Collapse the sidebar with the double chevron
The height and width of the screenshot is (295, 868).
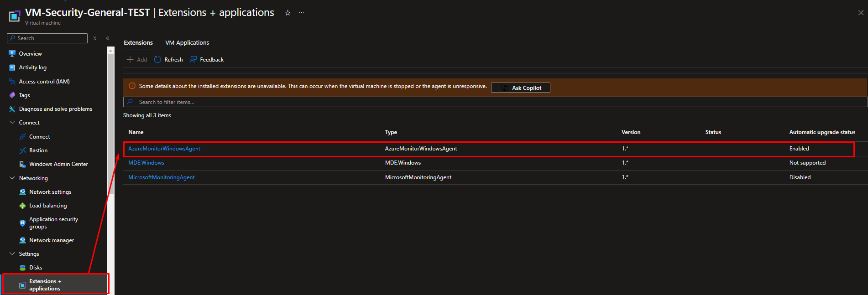click(108, 38)
